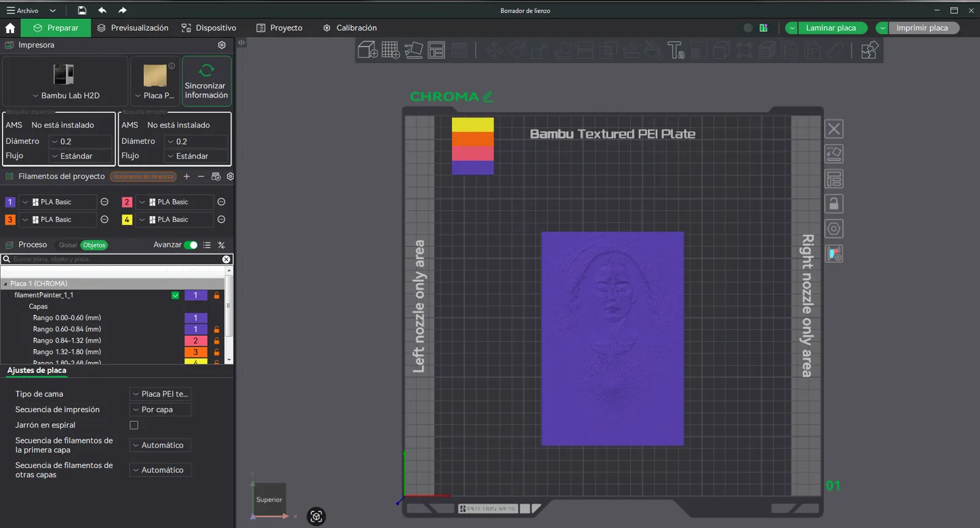This screenshot has height=528, width=980.
Task: Click the Add object cube icon in toolbar
Action: pos(367,50)
